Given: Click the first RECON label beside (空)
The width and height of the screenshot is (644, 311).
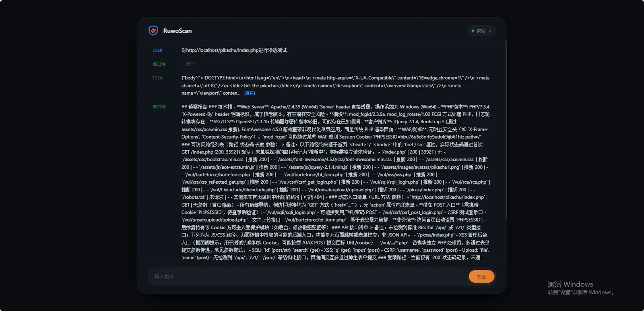Looking at the screenshot, I should pos(159,64).
